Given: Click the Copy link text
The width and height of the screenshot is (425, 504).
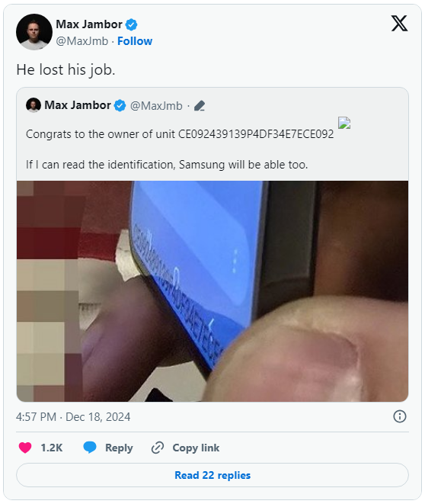Looking at the screenshot, I should tap(196, 448).
